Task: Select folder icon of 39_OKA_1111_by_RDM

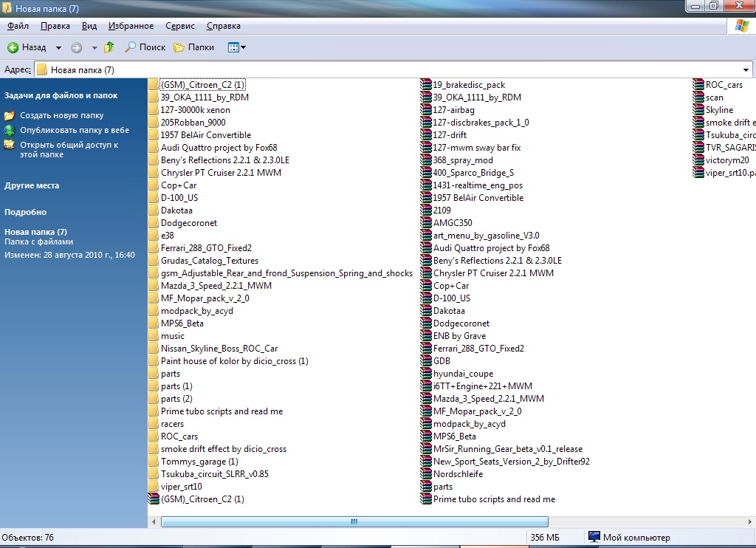Action: click(154, 97)
